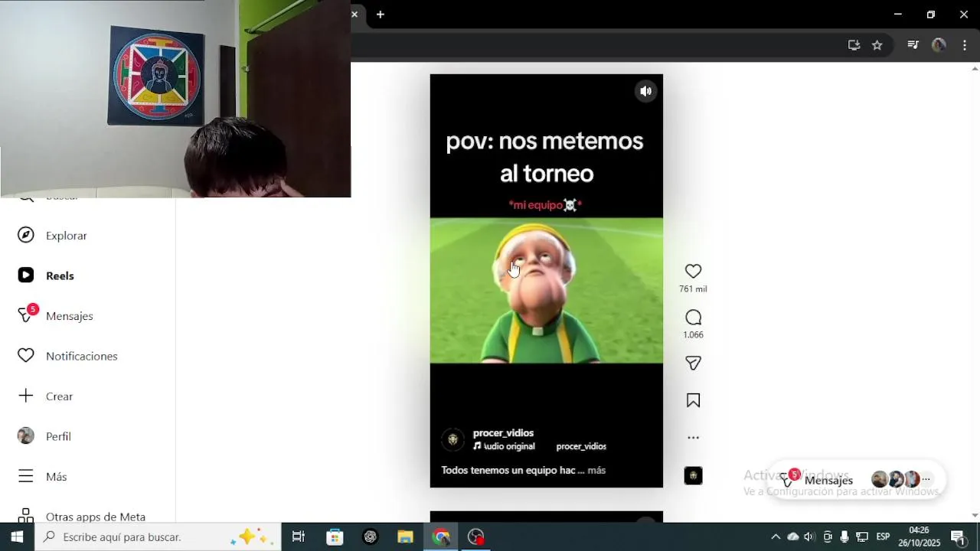Image resolution: width=980 pixels, height=551 pixels.
Task: Bookmark this page with star icon
Action: [877, 45]
